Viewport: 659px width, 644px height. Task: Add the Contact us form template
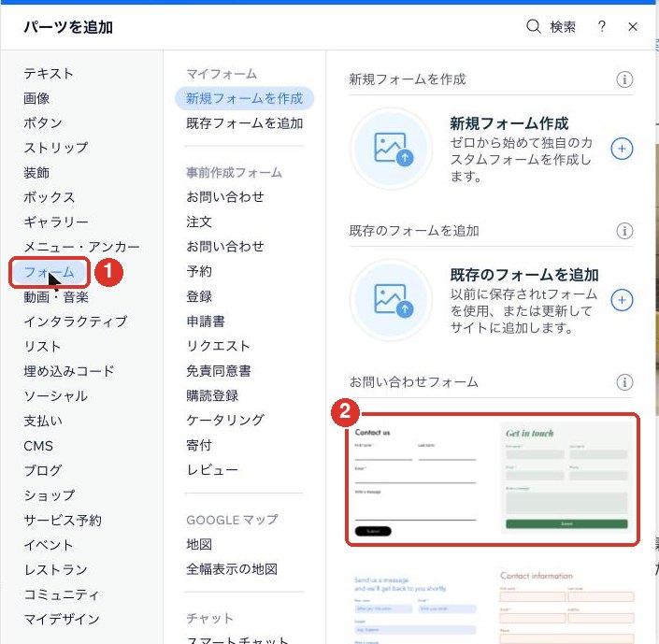pos(416,481)
